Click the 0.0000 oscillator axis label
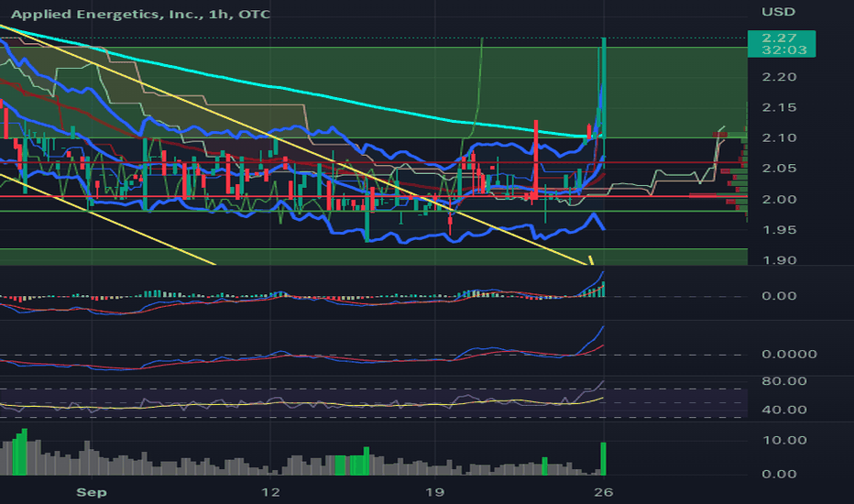The width and height of the screenshot is (854, 504). tap(789, 354)
